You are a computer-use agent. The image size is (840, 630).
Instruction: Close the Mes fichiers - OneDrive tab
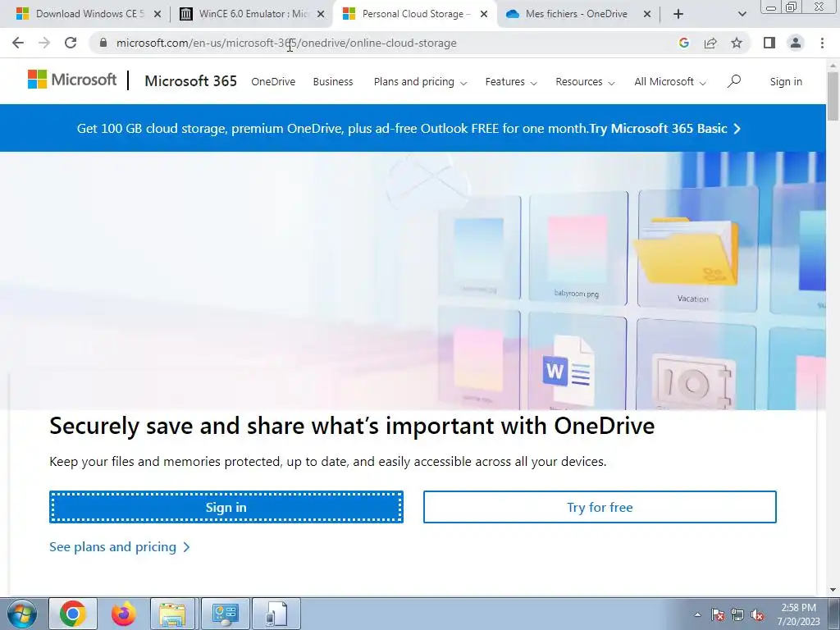click(x=646, y=15)
